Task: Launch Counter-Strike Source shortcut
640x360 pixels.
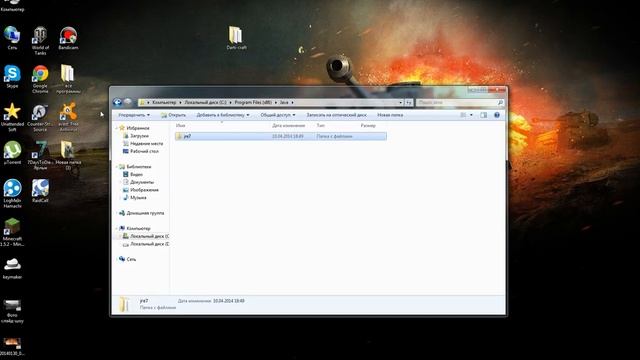Action: [x=40, y=117]
